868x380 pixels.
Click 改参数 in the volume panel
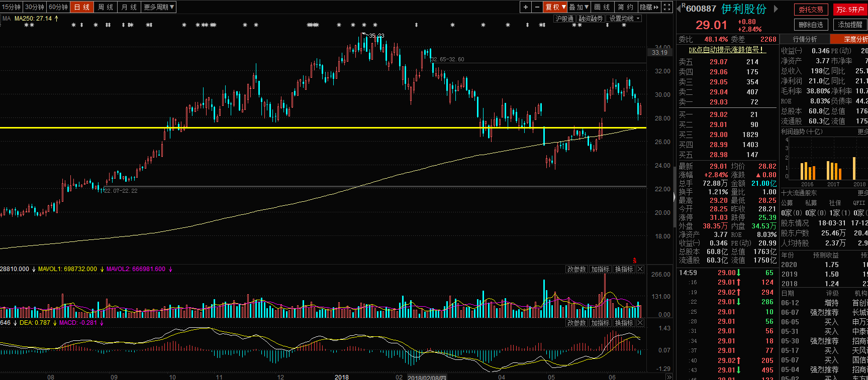(576, 270)
